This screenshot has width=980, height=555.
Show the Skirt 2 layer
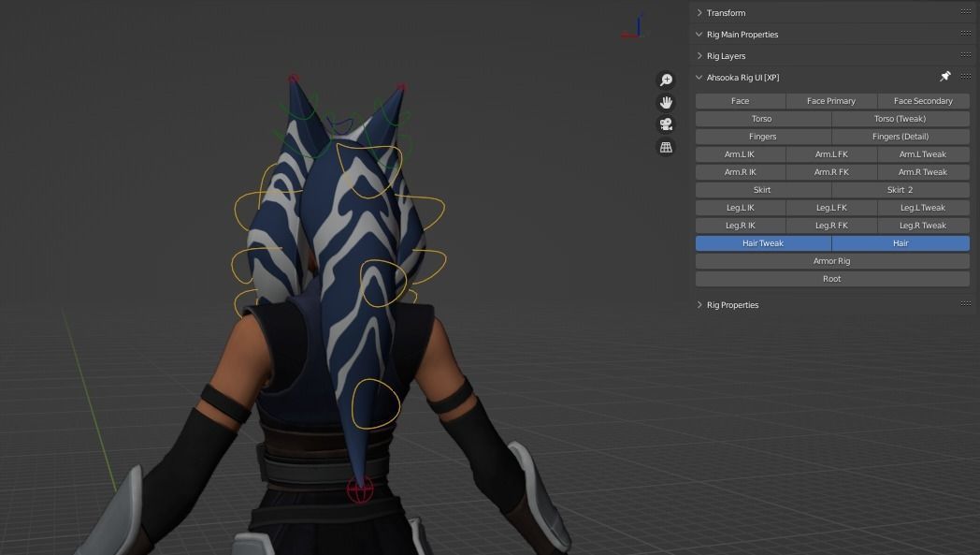[x=901, y=190]
